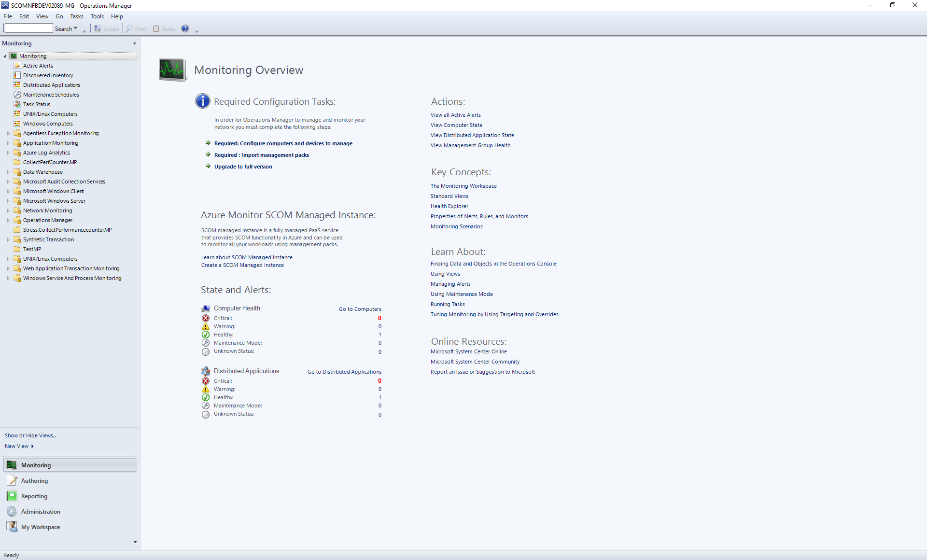Click Learn about SCOM Managed Instance link
Viewport: 927px width, 560px height.
click(x=247, y=257)
